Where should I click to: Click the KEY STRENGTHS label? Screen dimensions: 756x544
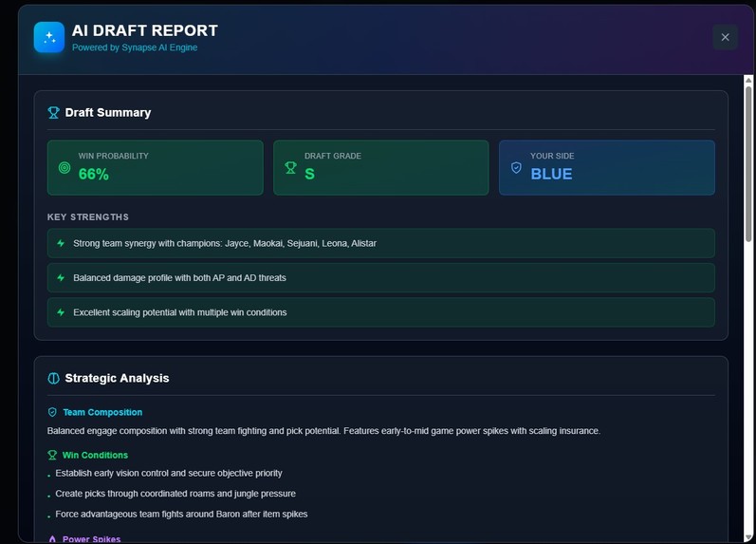click(88, 217)
